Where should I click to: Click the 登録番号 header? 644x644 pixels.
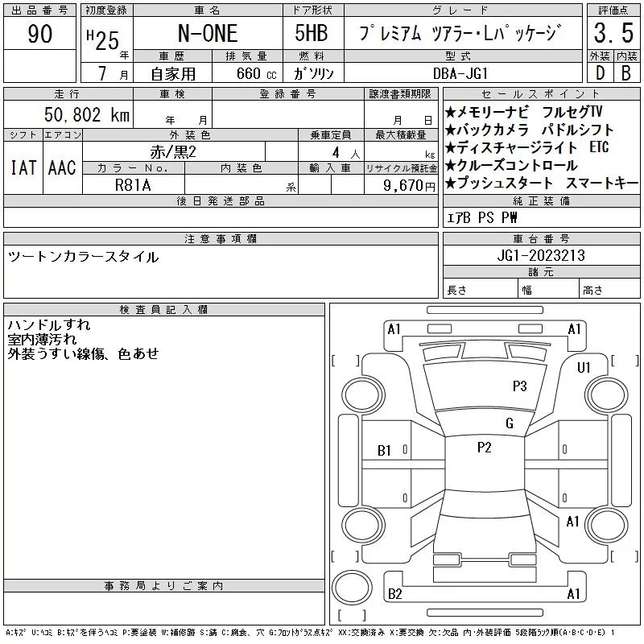click(288, 94)
